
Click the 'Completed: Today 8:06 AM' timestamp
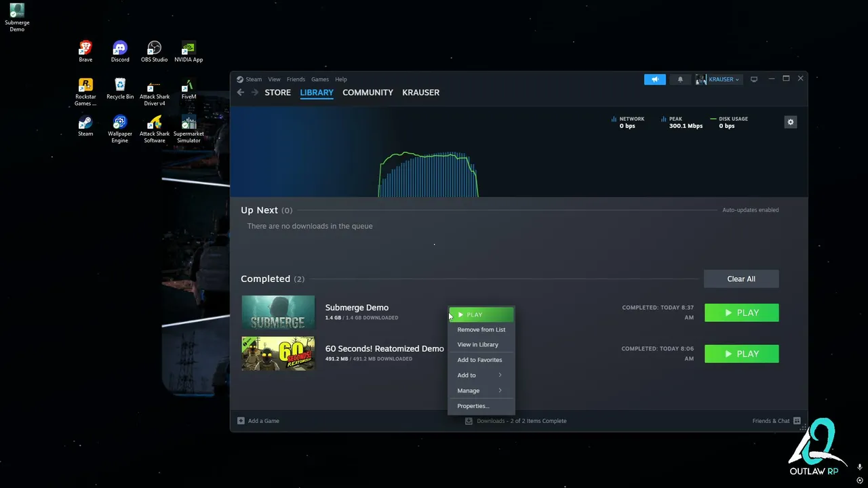pyautogui.click(x=658, y=354)
